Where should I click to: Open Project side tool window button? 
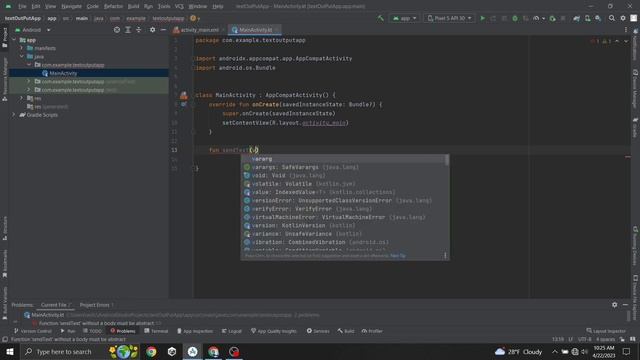point(5,38)
